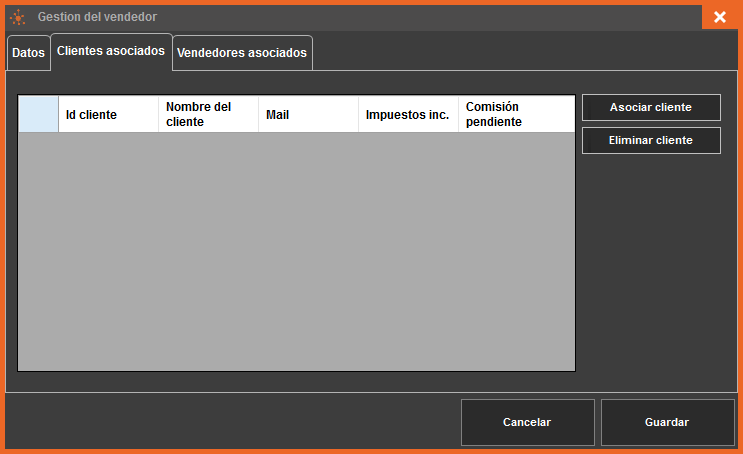Click empty footer area left of Cancelar
The height and width of the screenshot is (454, 743).
point(230,422)
